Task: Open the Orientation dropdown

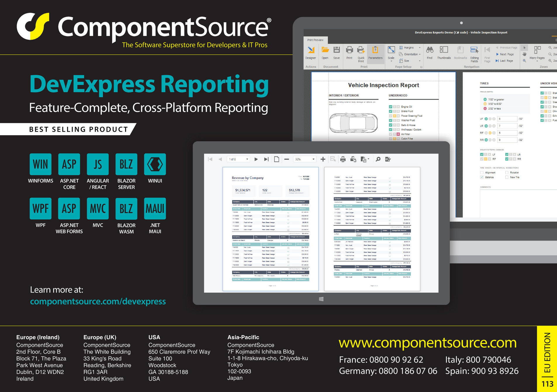Action: 420,54
